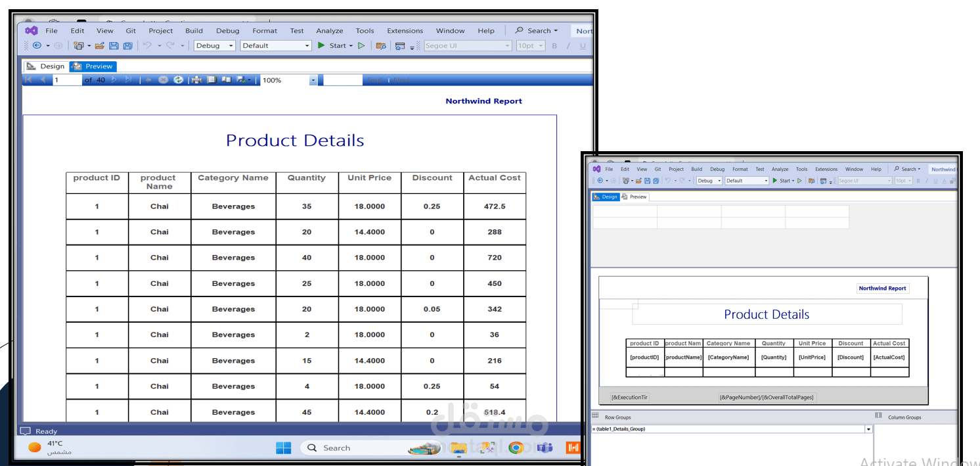Open Windows Start menu on taskbar
Image resolution: width=980 pixels, height=466 pixels.
(283, 448)
